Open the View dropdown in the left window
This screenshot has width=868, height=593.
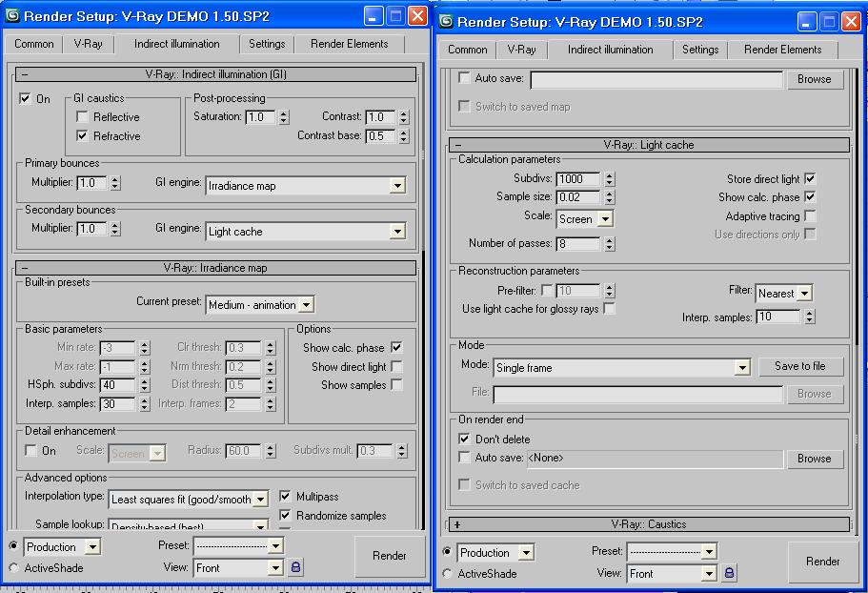click(x=275, y=567)
